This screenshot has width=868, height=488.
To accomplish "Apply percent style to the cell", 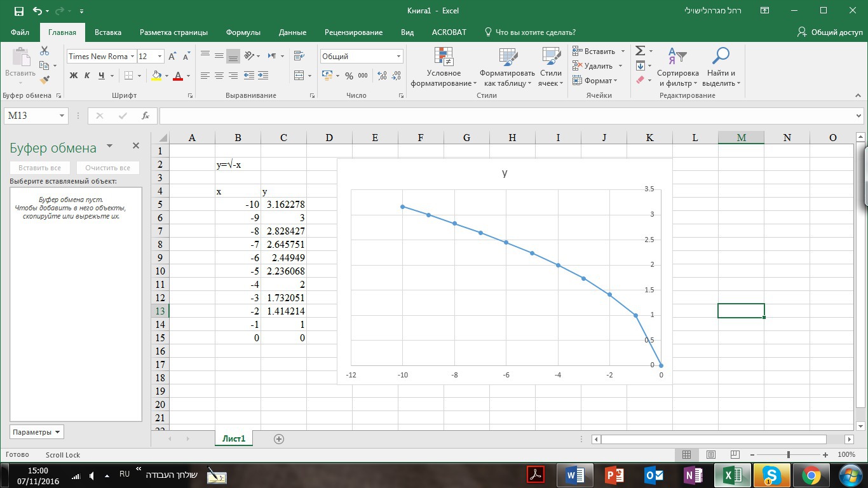I will (349, 76).
